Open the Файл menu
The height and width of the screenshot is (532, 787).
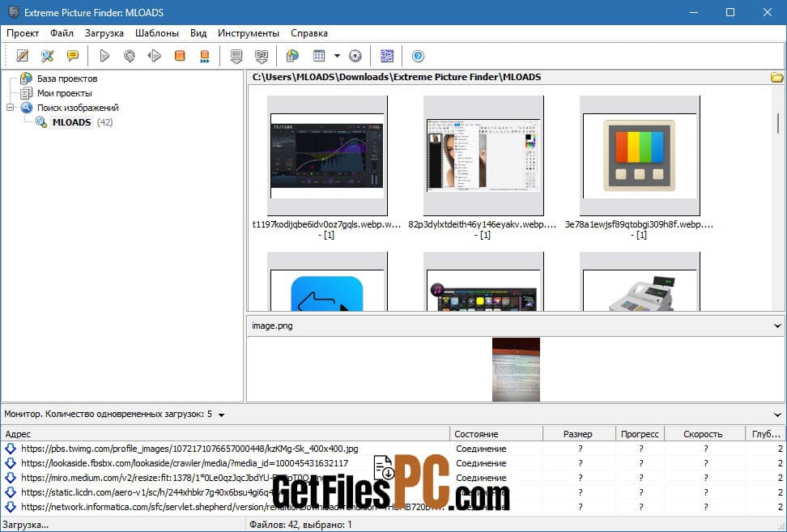pyautogui.click(x=62, y=33)
